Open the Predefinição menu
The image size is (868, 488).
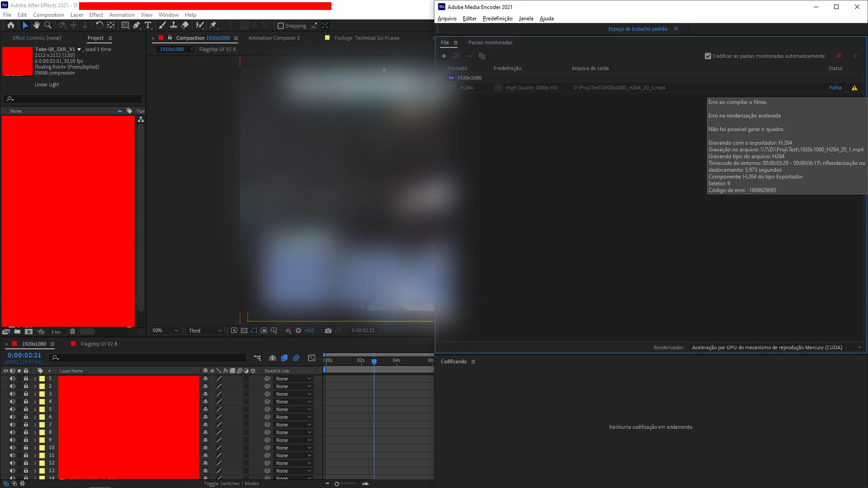coord(497,19)
